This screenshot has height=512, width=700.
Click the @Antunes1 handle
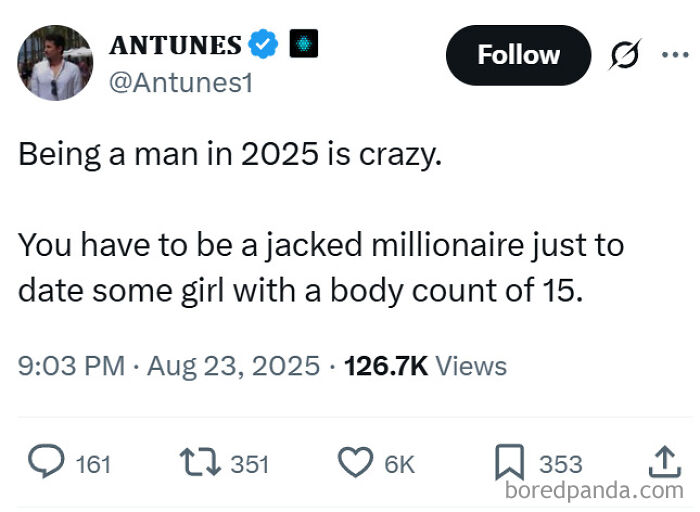[180, 81]
